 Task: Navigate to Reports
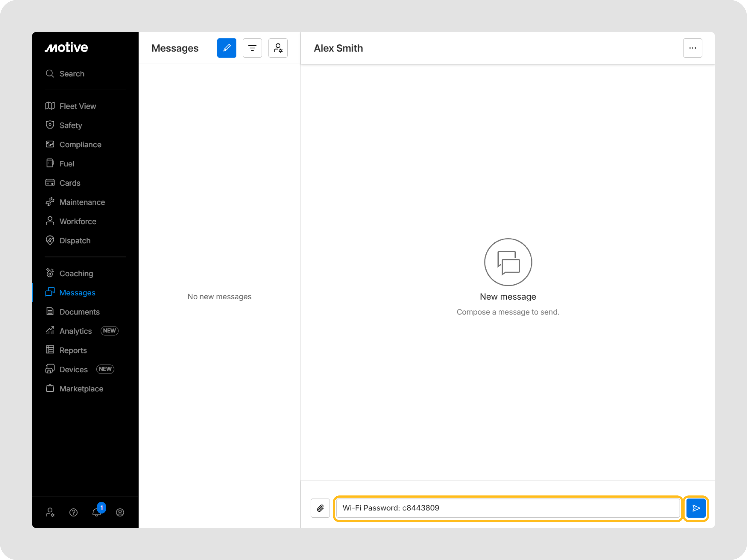[x=73, y=350]
